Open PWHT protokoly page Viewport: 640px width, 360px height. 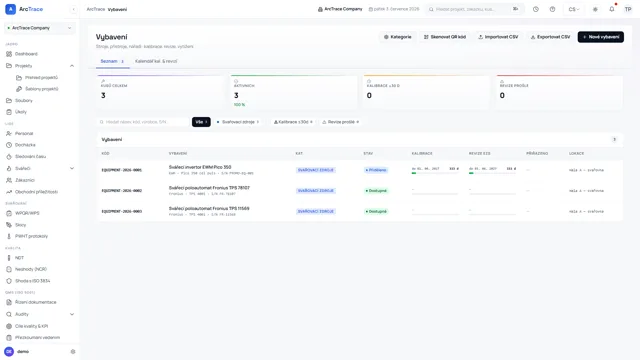[x=31, y=236]
